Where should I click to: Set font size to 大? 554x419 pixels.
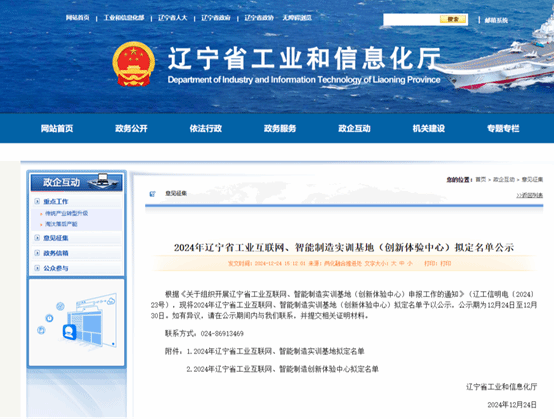click(393, 264)
